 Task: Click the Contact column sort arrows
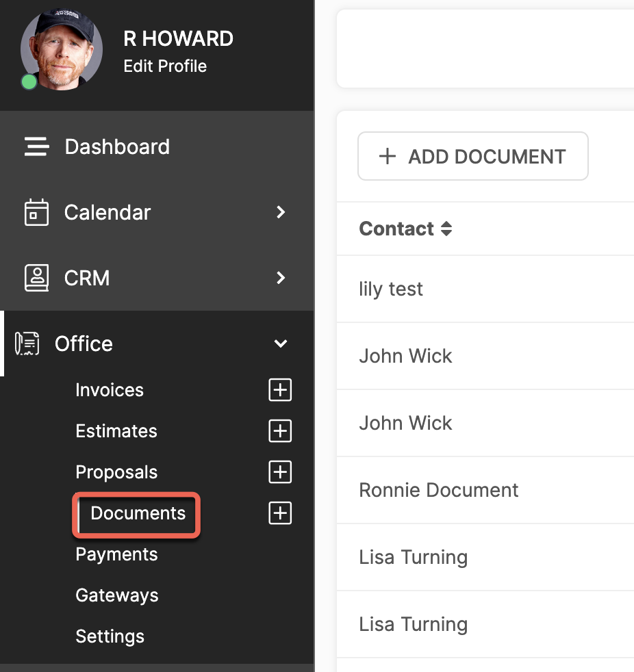point(446,229)
